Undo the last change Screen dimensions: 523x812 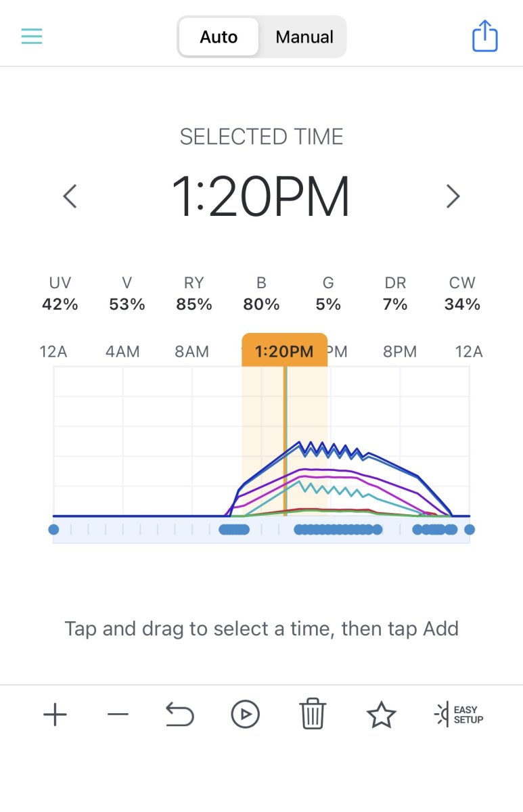pyautogui.click(x=180, y=715)
